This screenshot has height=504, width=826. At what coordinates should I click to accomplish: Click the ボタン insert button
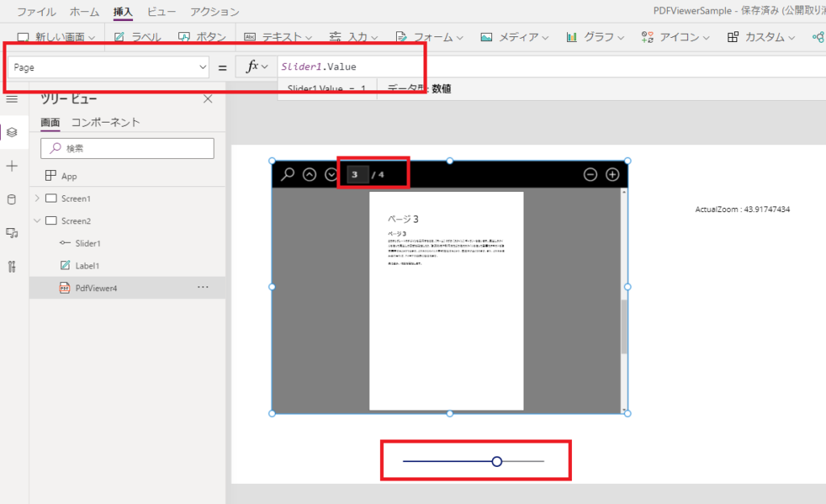(x=202, y=37)
